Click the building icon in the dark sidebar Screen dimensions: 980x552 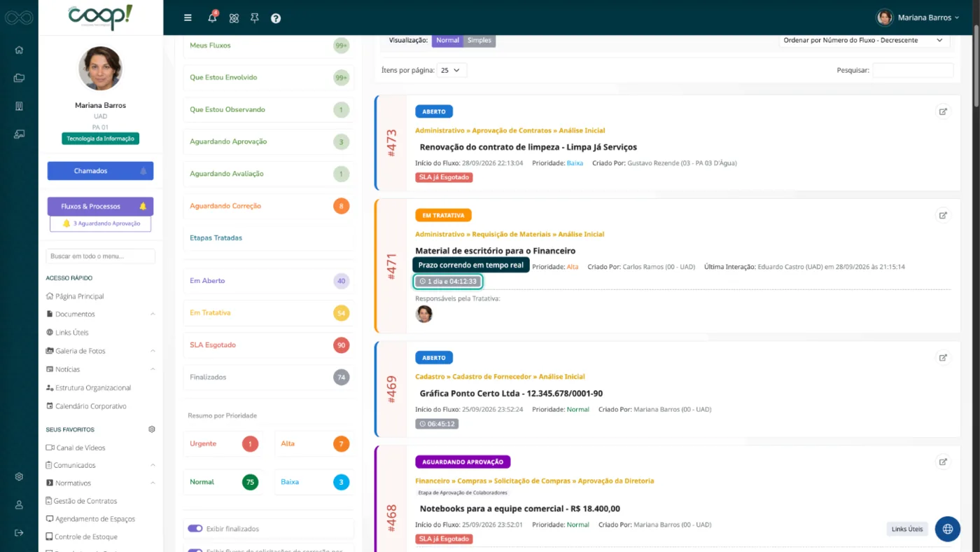tap(19, 106)
